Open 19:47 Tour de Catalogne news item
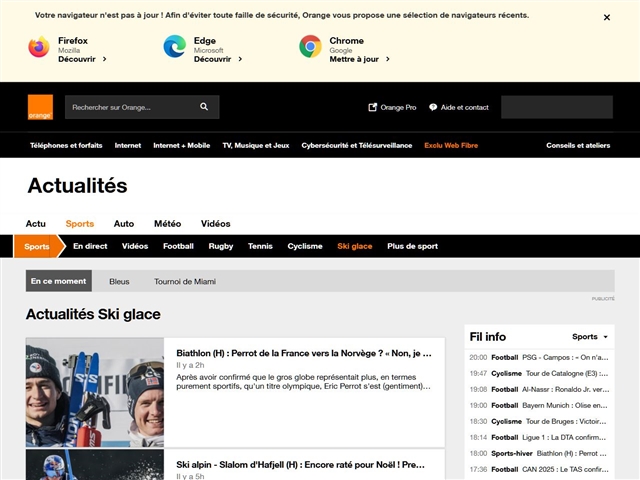Viewport: 640px width, 480px height. 539,373
